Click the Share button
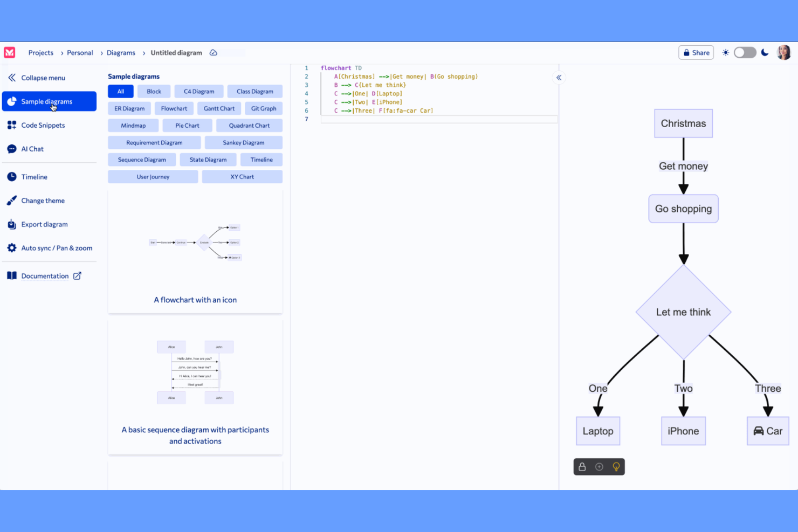The width and height of the screenshot is (798, 532). [696, 52]
